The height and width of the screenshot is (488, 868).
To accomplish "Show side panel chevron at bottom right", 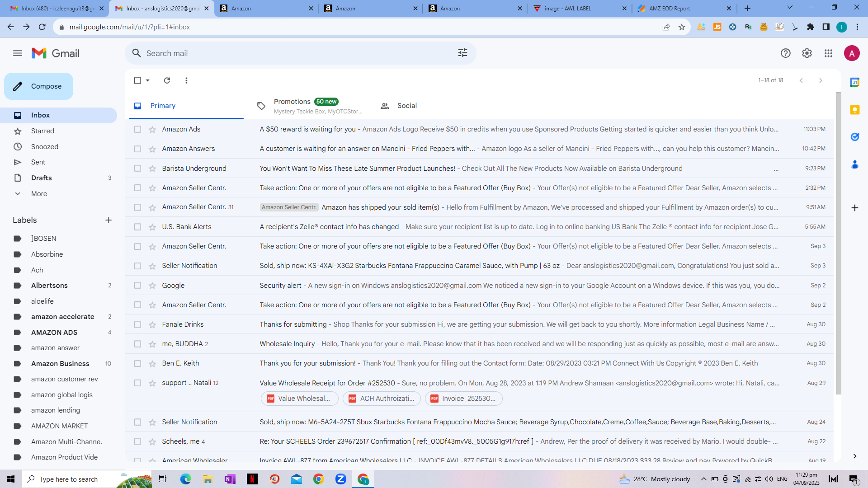I will click(x=854, y=456).
